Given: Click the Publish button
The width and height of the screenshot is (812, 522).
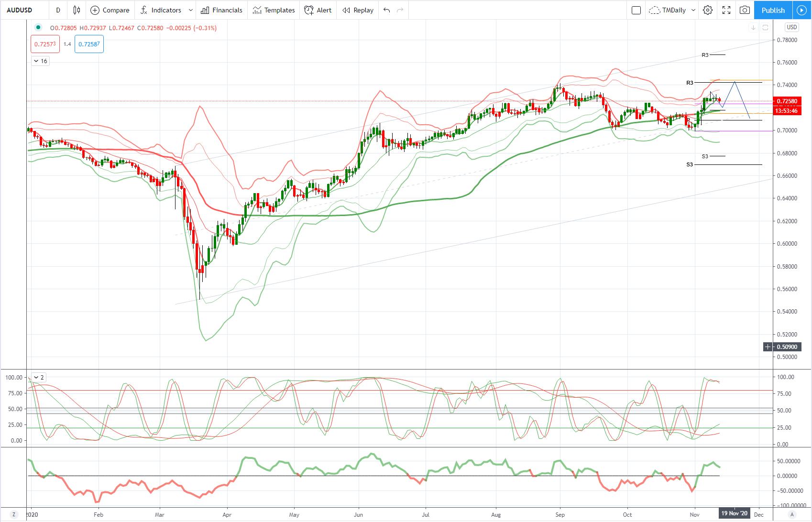Looking at the screenshot, I should (773, 10).
